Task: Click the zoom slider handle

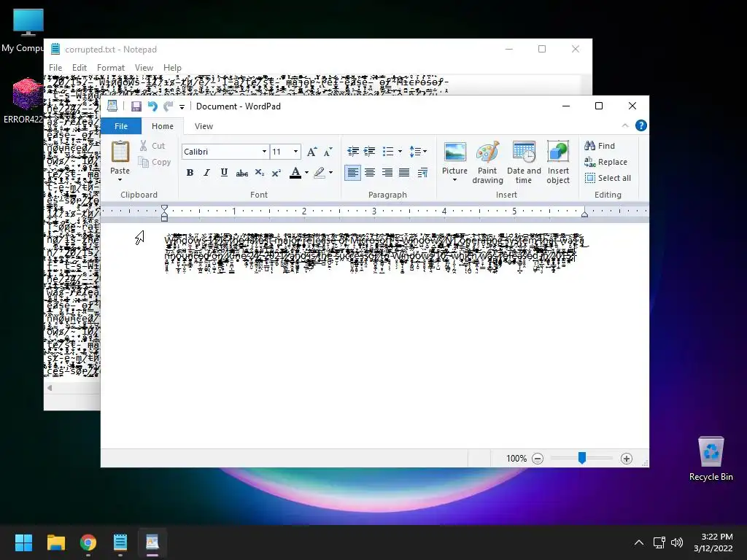Action: (x=581, y=458)
